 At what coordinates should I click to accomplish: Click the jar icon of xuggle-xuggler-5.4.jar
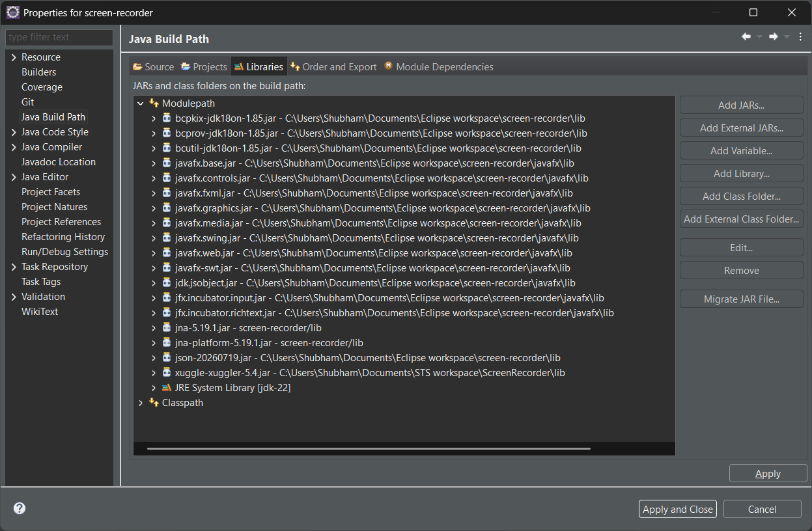click(167, 373)
